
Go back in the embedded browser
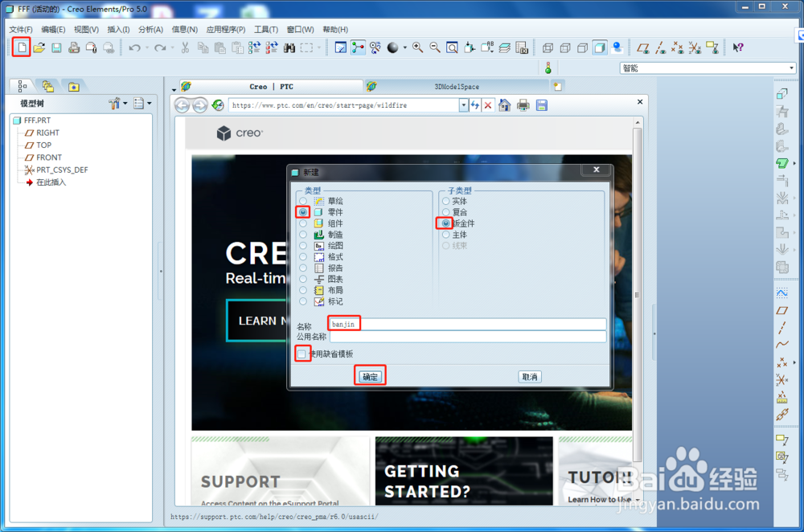point(182,105)
